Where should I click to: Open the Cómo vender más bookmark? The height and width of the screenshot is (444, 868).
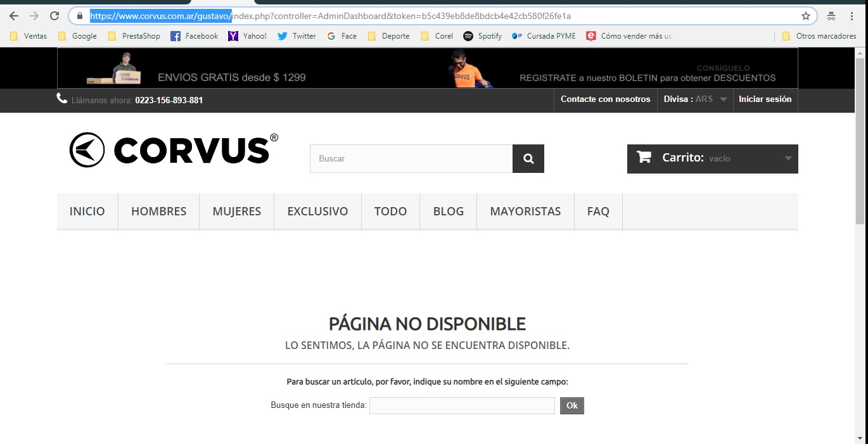click(630, 36)
